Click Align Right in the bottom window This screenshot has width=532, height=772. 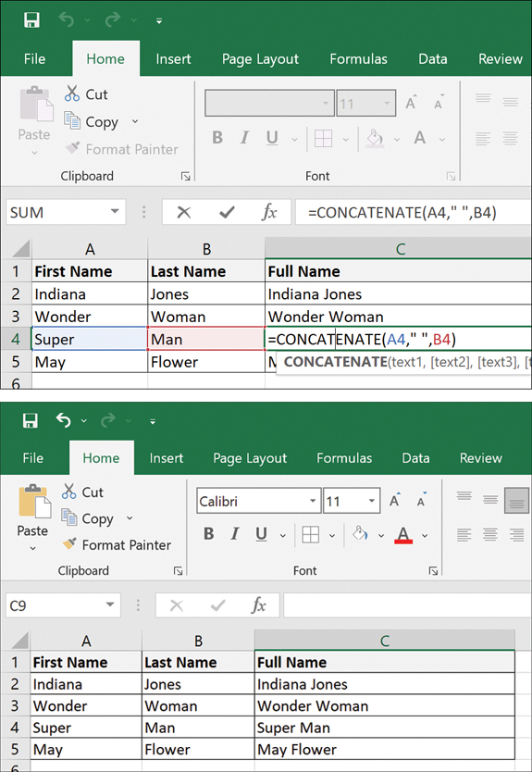516,534
